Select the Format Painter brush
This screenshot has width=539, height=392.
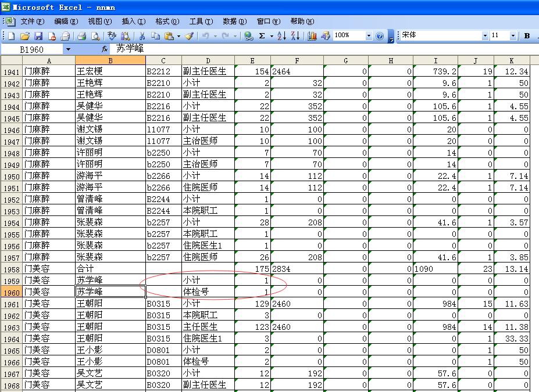[190, 35]
